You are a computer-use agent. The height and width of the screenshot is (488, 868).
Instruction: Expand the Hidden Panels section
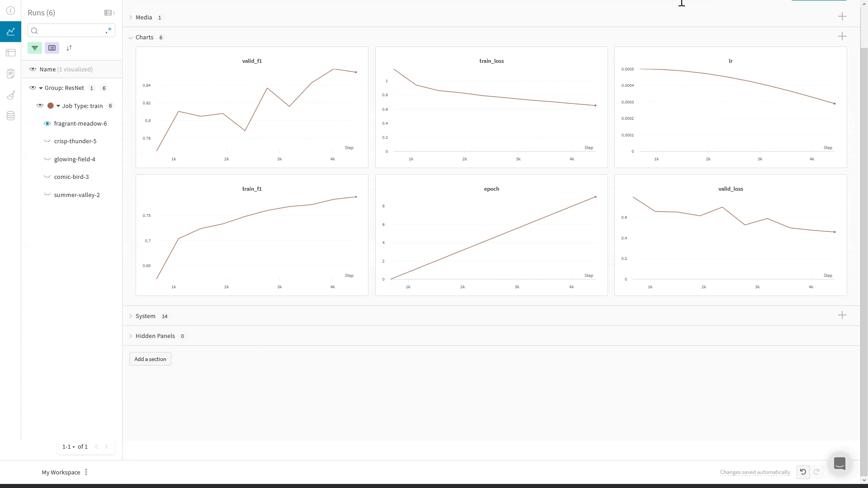(131, 335)
